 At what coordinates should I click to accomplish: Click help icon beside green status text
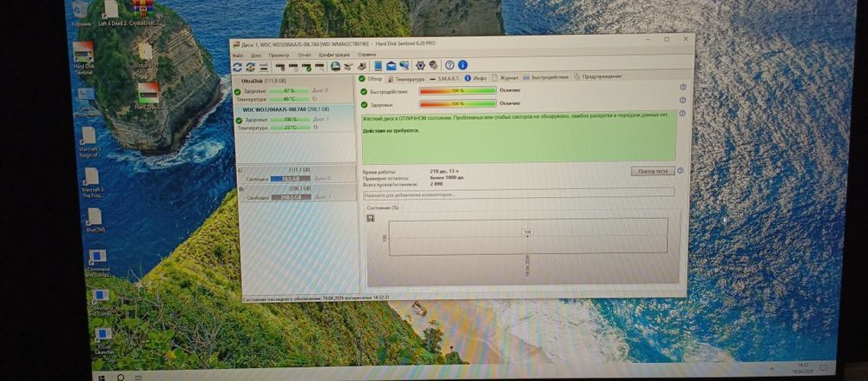point(682,113)
